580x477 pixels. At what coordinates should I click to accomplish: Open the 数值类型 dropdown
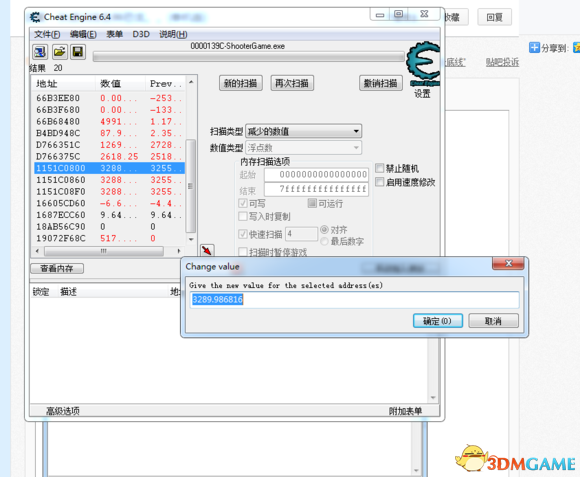[x=303, y=148]
